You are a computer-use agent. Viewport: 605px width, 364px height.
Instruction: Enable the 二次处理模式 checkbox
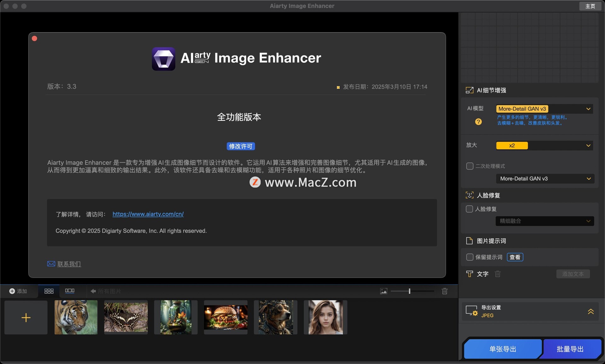(x=470, y=166)
